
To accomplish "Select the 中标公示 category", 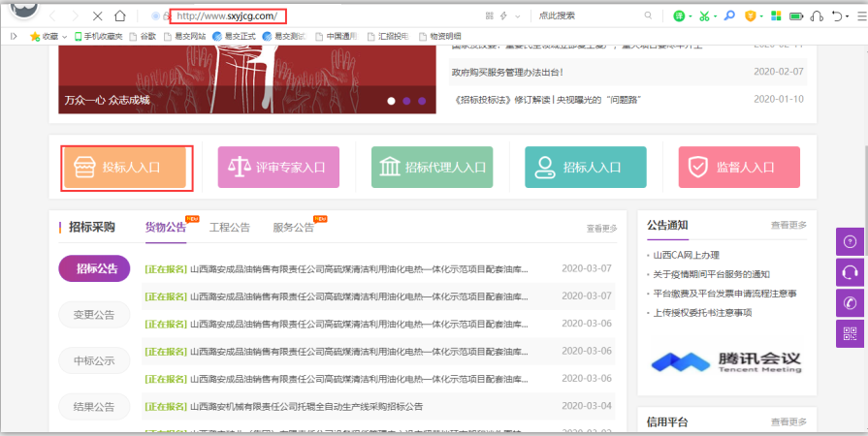I will [x=95, y=360].
